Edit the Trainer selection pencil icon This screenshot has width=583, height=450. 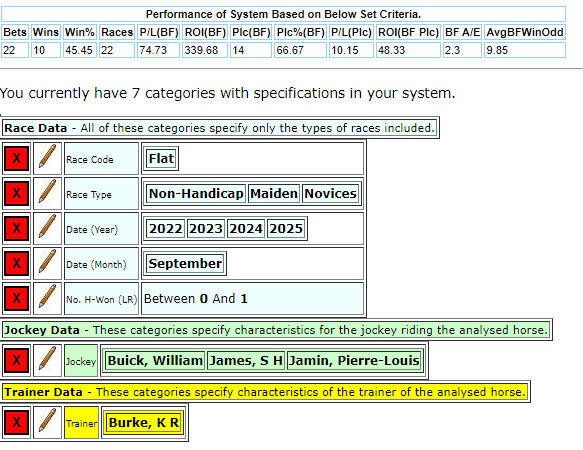[x=48, y=422]
